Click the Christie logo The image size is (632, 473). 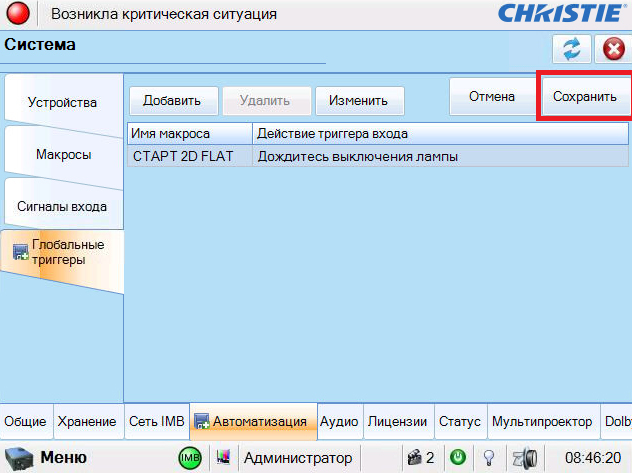tap(561, 13)
